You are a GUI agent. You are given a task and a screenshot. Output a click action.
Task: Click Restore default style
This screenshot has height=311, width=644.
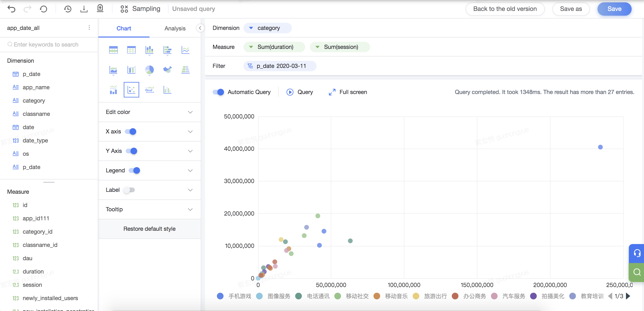tap(149, 229)
